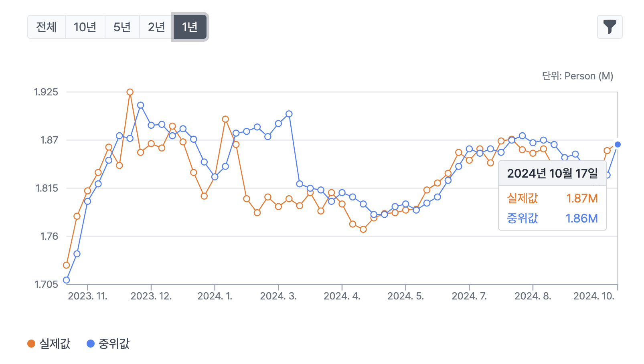
Task: Click the highest orange peak data point
Action: pyautogui.click(x=130, y=92)
